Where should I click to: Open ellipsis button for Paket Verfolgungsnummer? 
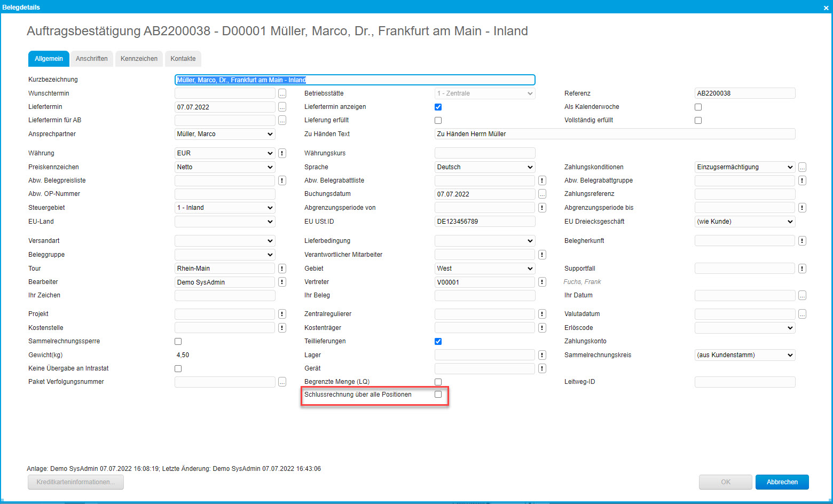[x=282, y=382]
